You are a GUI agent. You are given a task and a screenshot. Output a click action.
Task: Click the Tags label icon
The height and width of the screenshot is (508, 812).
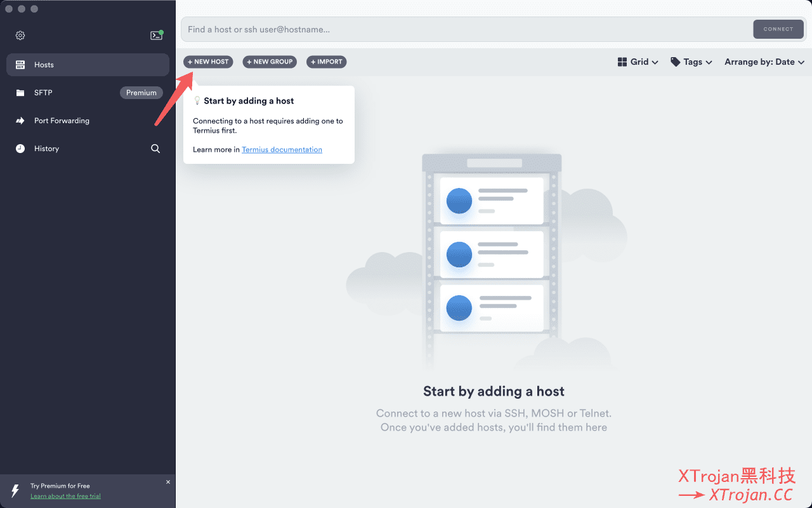coord(676,62)
